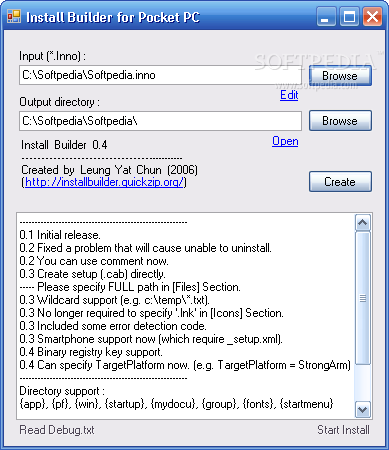Click the Input (*.Inno) path field
This screenshot has width=389, height=450.
click(x=160, y=75)
